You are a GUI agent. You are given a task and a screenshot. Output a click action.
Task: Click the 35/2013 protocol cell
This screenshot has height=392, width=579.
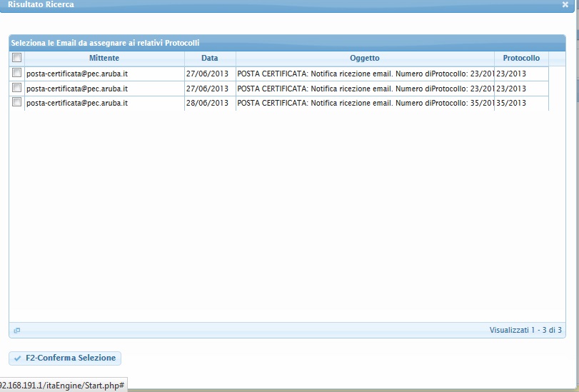point(511,103)
